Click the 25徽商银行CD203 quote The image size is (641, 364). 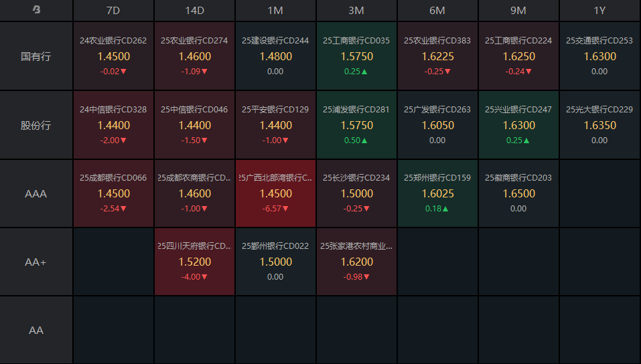(x=518, y=193)
